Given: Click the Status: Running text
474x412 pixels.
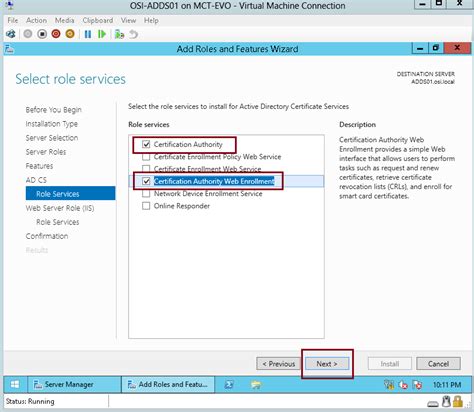Looking at the screenshot, I should [x=30, y=401].
